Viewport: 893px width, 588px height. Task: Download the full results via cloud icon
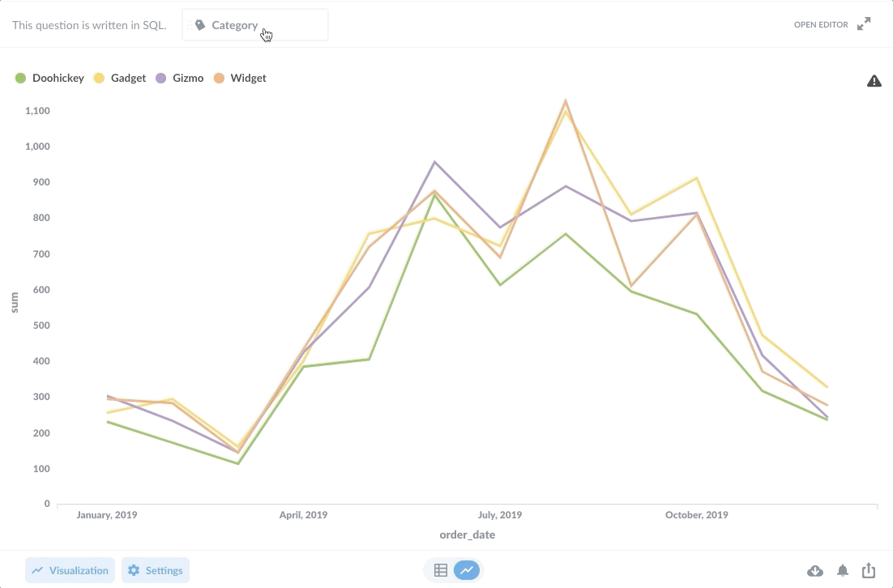pyautogui.click(x=815, y=571)
